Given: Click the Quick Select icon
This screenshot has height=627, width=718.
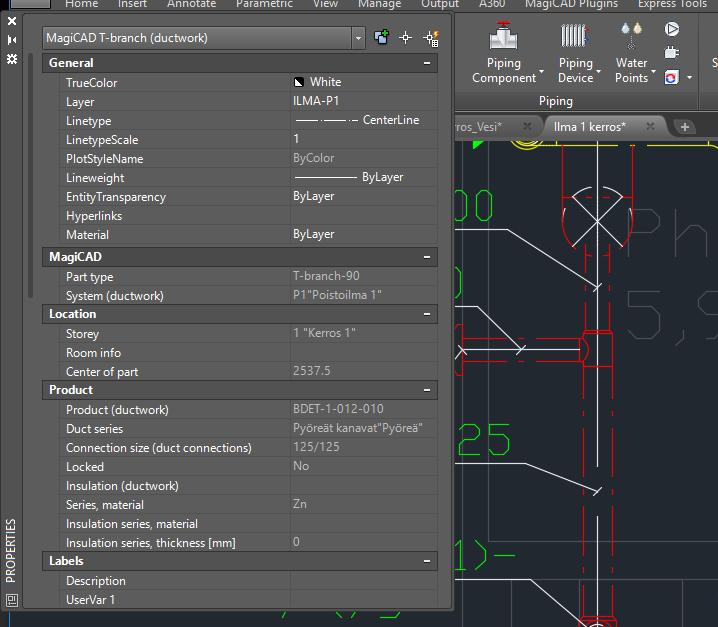Looking at the screenshot, I should tap(431, 38).
